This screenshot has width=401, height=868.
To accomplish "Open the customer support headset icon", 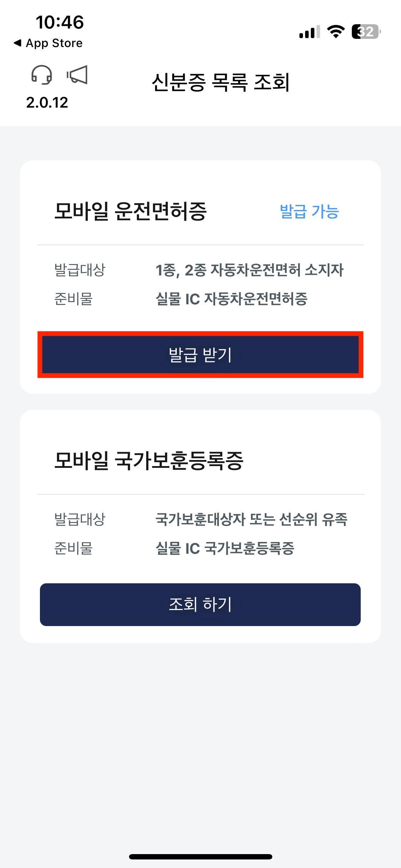I will (x=42, y=75).
